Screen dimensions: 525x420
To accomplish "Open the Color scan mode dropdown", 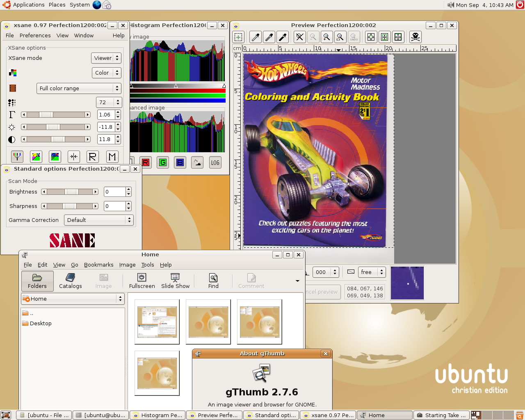I will click(x=106, y=73).
